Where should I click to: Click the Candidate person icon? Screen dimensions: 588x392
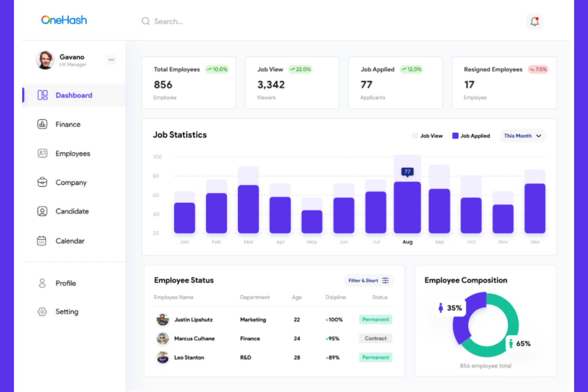point(42,211)
